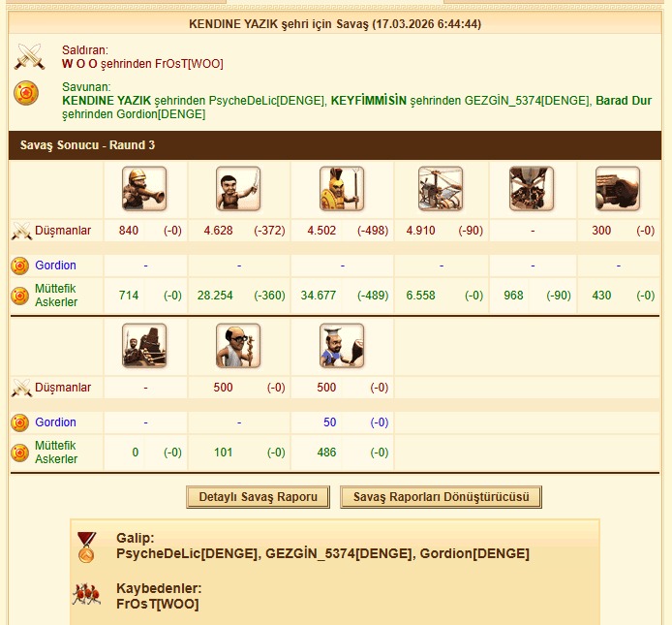672x625 pixels.
Task: Click the first Düşmanlar row label
Action: pos(63,231)
